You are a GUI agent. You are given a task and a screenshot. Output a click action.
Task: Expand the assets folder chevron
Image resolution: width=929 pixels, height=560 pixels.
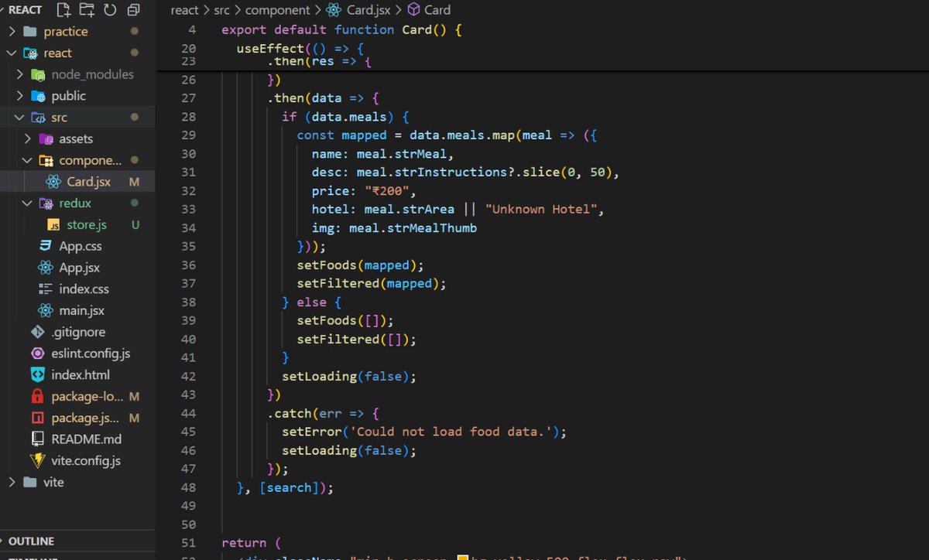click(x=28, y=139)
